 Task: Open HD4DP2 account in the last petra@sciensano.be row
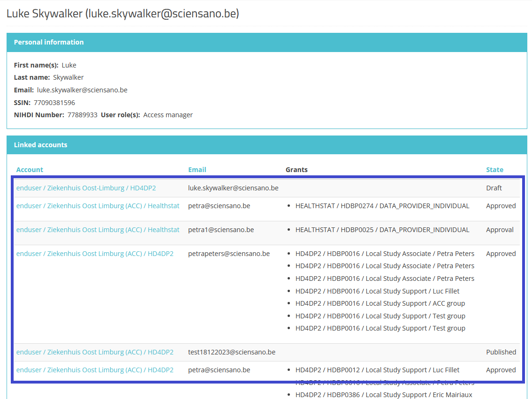pyautogui.click(x=95, y=370)
